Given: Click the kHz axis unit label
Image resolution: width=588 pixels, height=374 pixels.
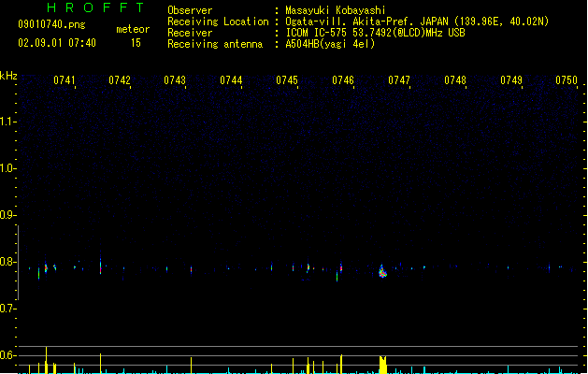Looking at the screenshot, I should point(8,76).
